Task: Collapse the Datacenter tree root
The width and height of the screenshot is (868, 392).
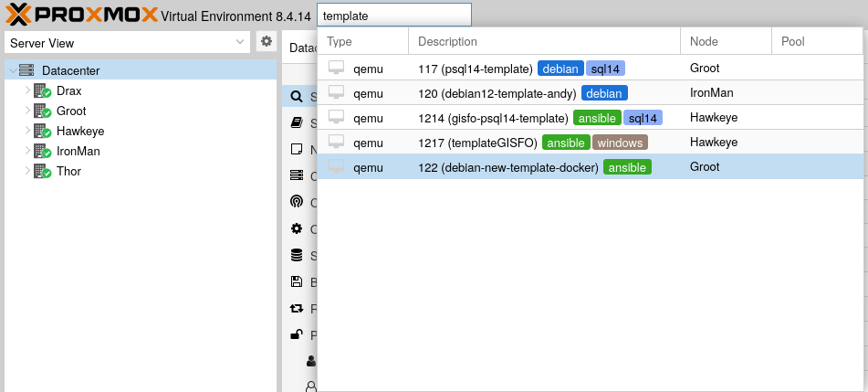Action: point(11,70)
